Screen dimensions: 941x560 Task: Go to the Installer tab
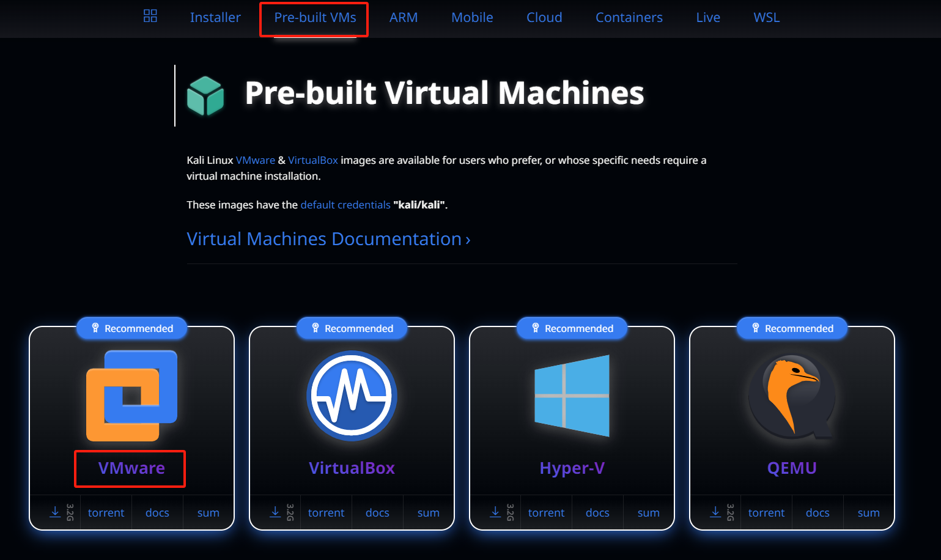click(x=215, y=18)
